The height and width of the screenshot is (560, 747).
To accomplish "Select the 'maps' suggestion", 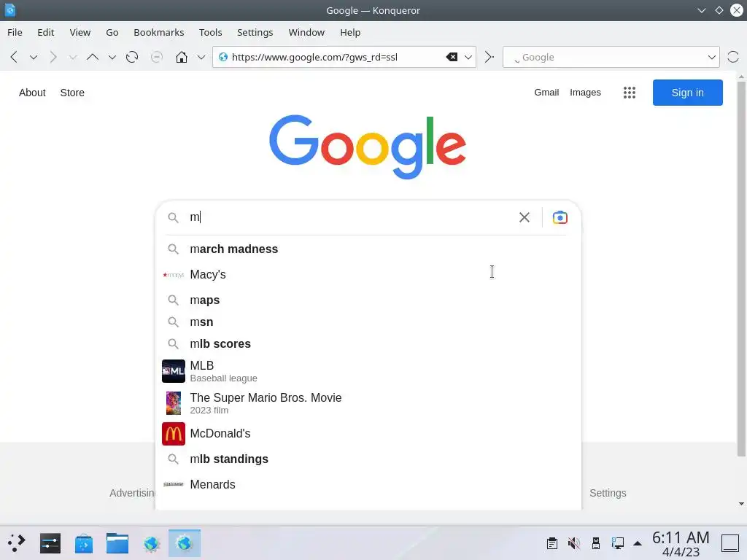I will 368,300.
